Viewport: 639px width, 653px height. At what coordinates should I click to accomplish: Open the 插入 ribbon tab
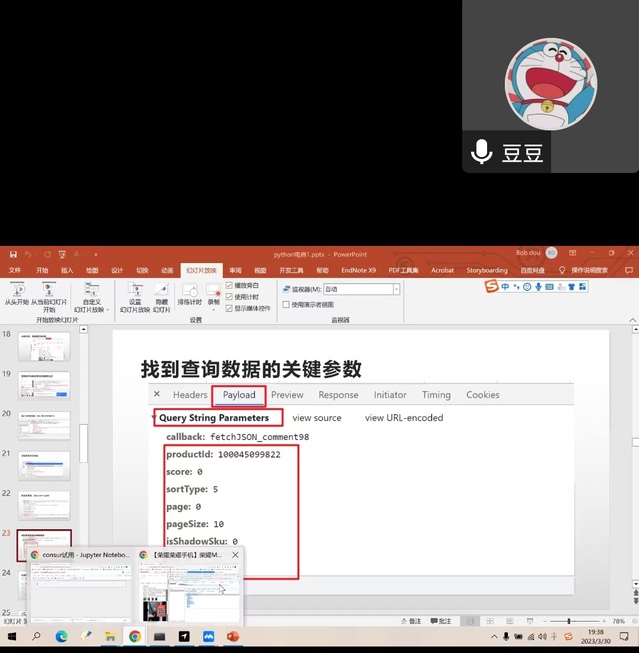[x=67, y=270]
